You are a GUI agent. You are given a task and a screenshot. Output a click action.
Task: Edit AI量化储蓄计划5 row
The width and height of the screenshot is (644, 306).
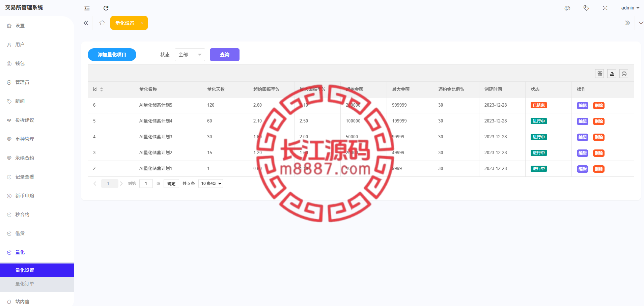click(583, 106)
